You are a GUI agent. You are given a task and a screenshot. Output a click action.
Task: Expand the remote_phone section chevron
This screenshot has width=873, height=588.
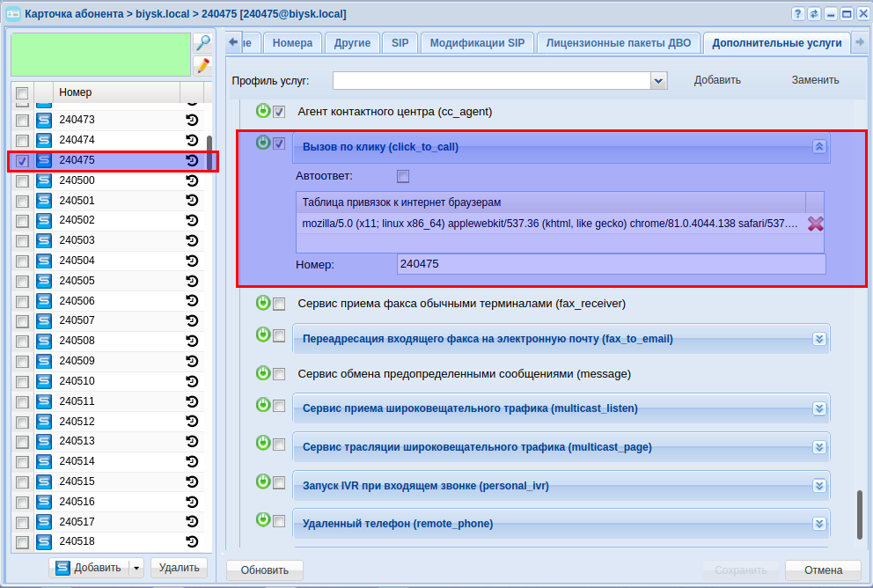pos(819,524)
